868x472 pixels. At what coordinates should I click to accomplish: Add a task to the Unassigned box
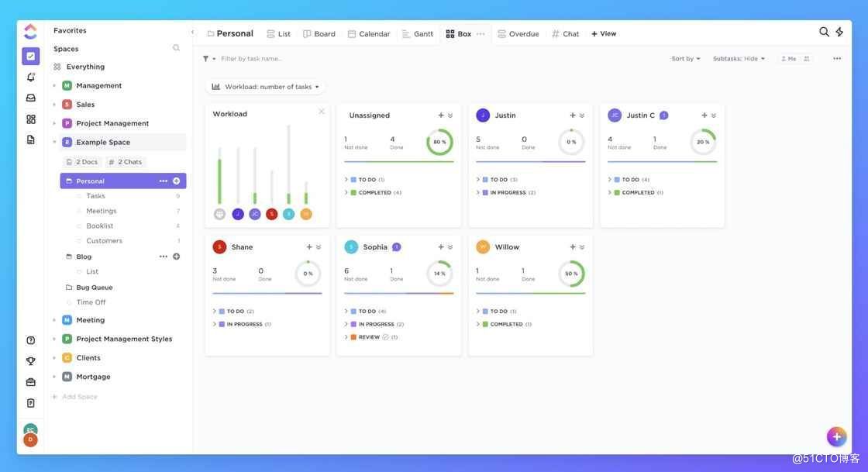click(x=441, y=115)
